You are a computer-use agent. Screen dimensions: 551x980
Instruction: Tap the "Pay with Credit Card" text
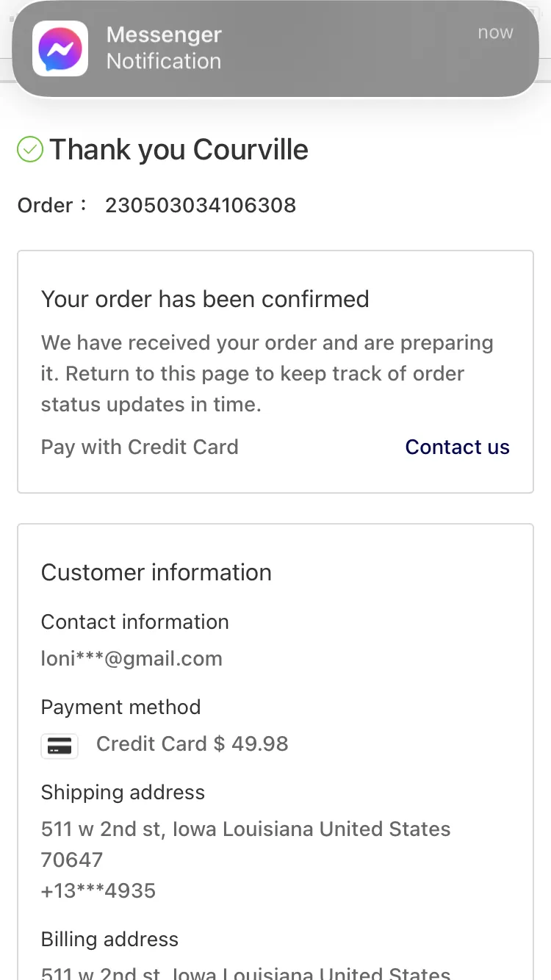tap(140, 447)
